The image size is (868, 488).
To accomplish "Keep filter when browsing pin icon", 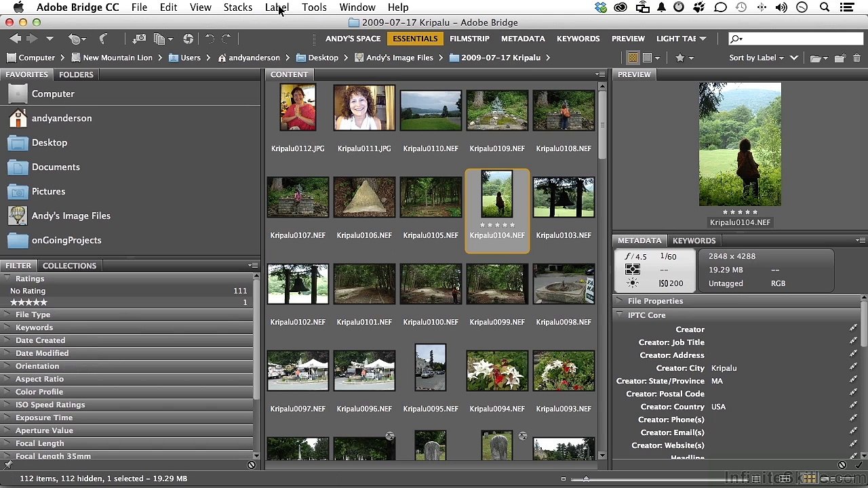I will [x=7, y=465].
